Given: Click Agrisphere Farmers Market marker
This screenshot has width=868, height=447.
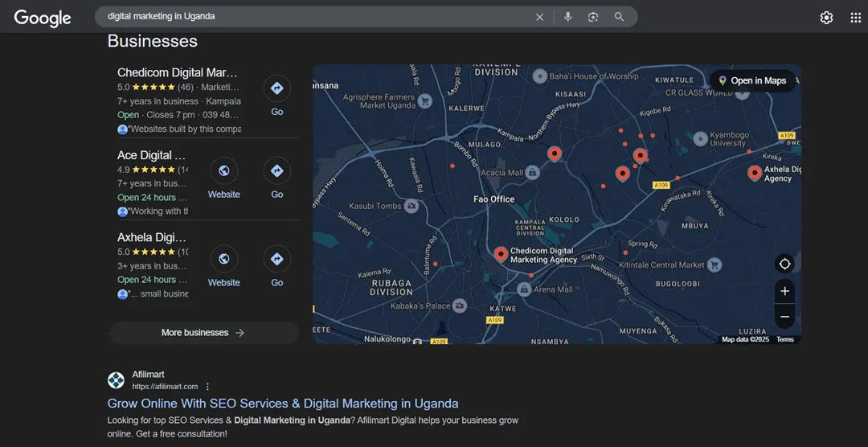Looking at the screenshot, I should pos(425,100).
